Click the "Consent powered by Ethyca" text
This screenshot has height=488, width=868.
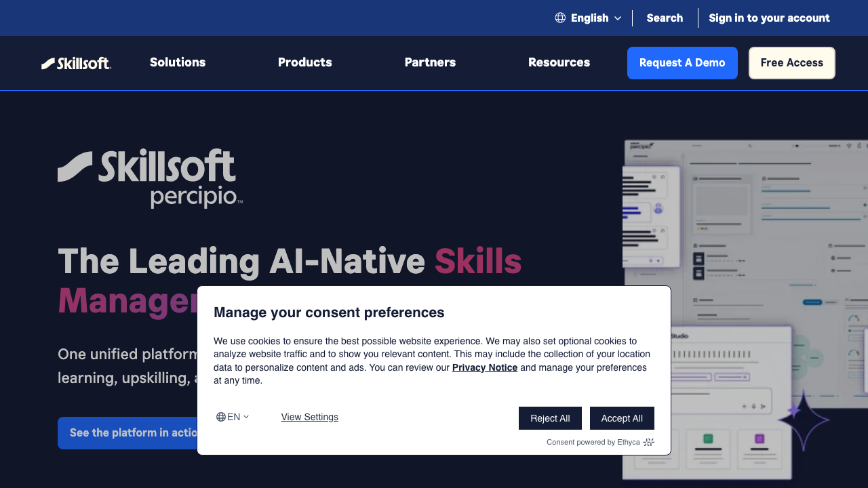pyautogui.click(x=593, y=442)
